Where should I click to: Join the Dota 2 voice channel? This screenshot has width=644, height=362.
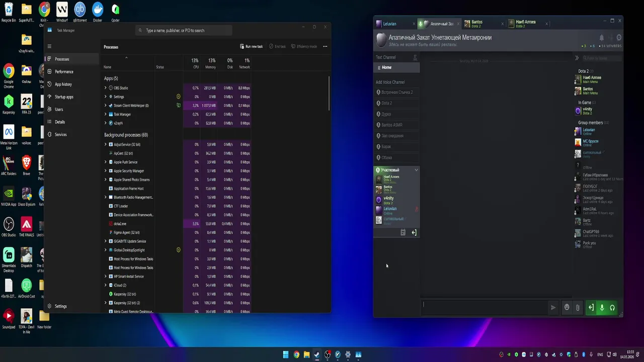[x=396, y=103]
